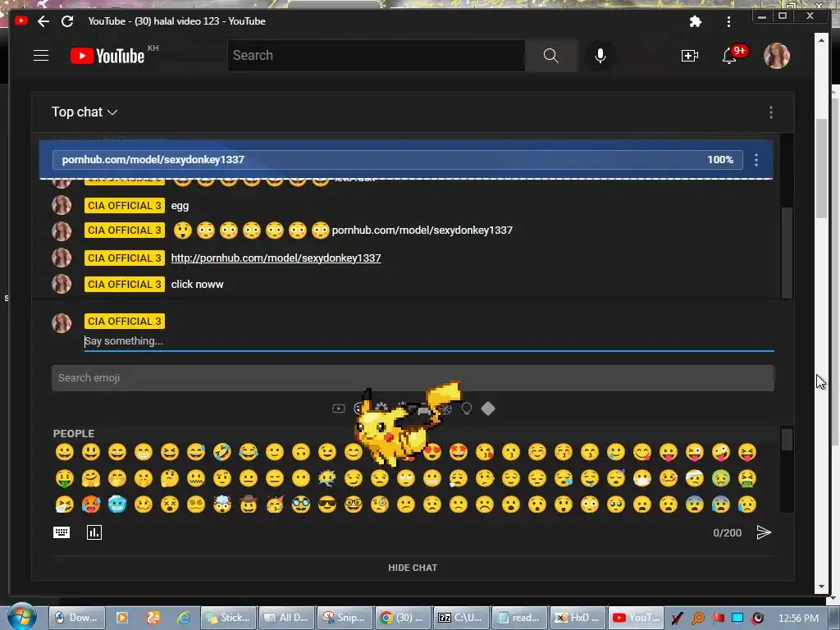This screenshot has height=630, width=840.
Task: Open the 7z 'C:\U...' taskbar window
Action: 461,618
